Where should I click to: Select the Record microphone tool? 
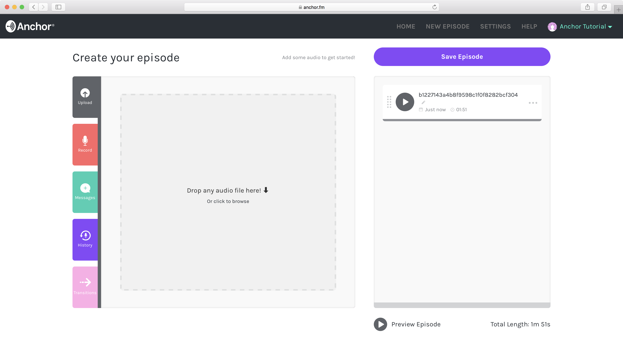[x=85, y=144]
